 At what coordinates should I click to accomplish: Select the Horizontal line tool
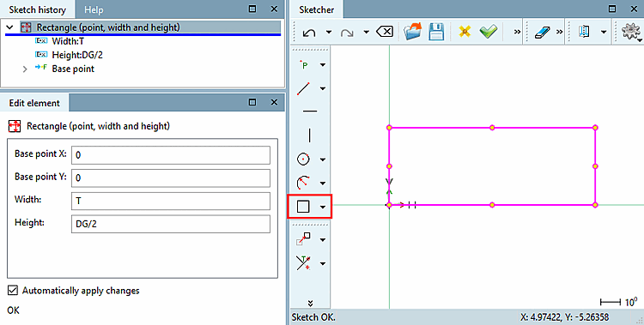click(x=310, y=111)
